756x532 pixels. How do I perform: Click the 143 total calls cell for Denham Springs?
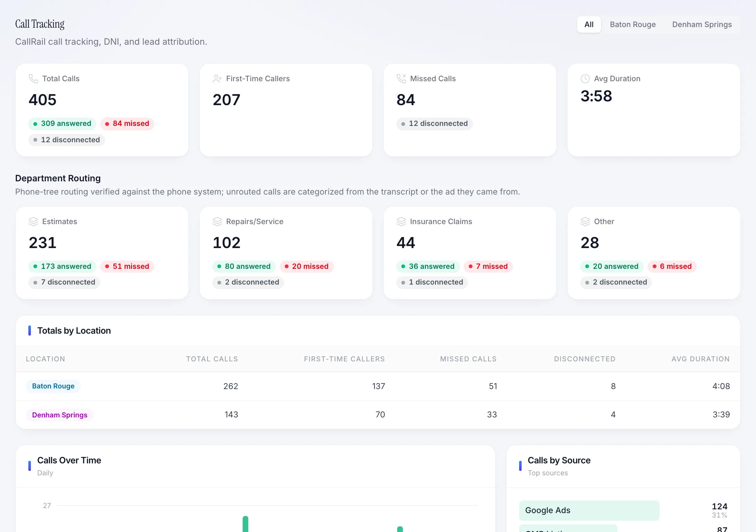(231, 415)
